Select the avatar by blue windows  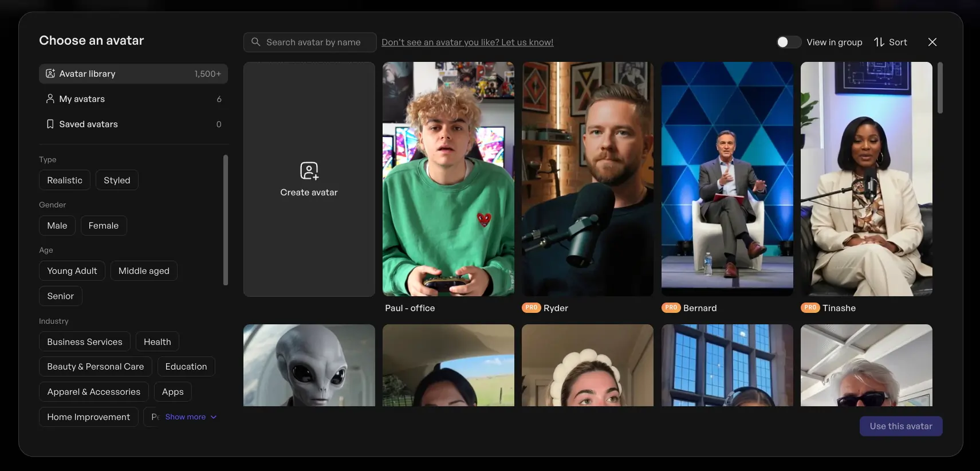727,365
